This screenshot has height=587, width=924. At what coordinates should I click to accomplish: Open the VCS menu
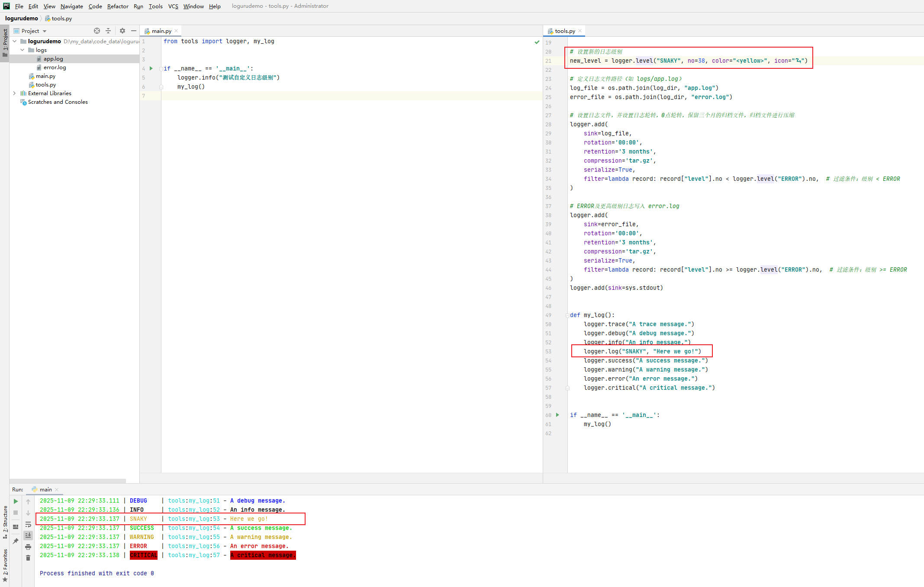pos(173,6)
